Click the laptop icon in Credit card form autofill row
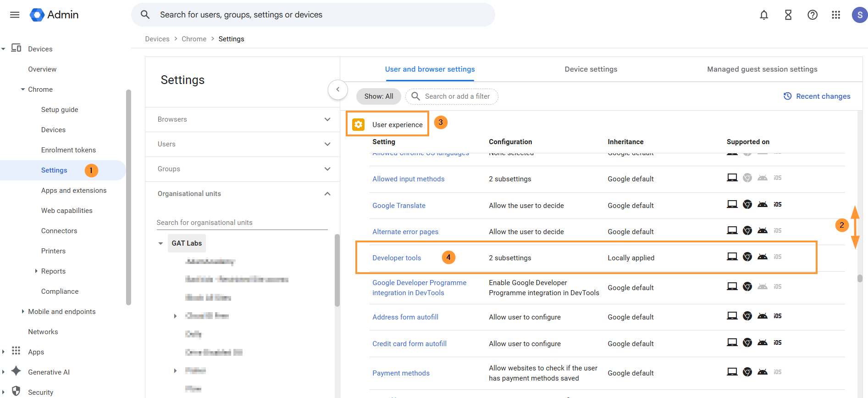868x398 pixels. point(732,342)
